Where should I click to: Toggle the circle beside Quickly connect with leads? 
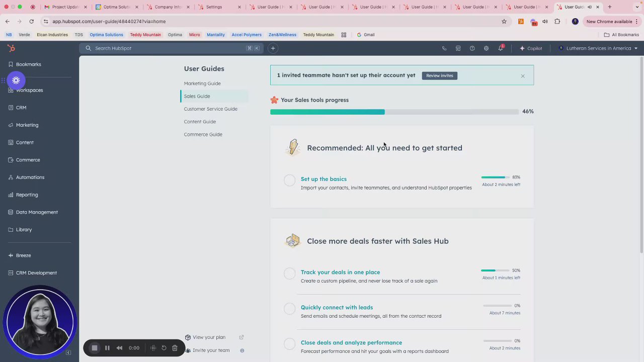[289, 309]
